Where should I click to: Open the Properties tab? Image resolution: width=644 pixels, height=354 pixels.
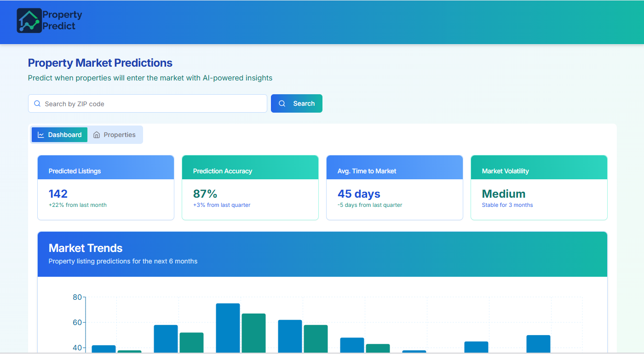click(115, 135)
